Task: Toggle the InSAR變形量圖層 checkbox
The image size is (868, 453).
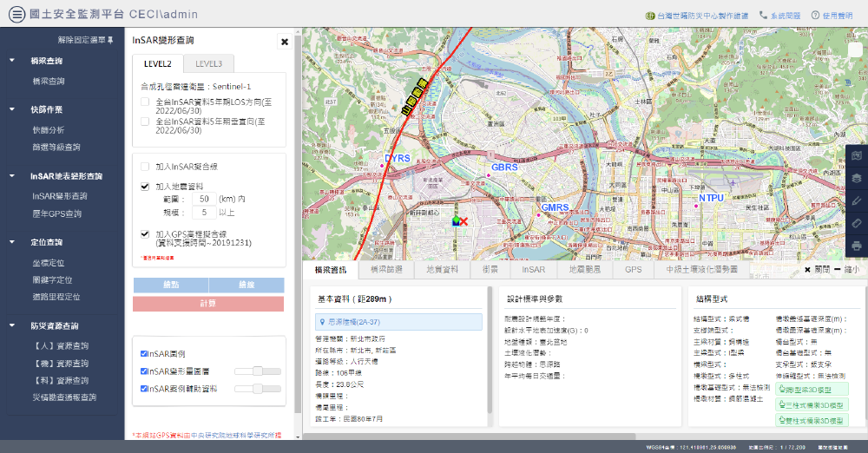Action: (144, 371)
